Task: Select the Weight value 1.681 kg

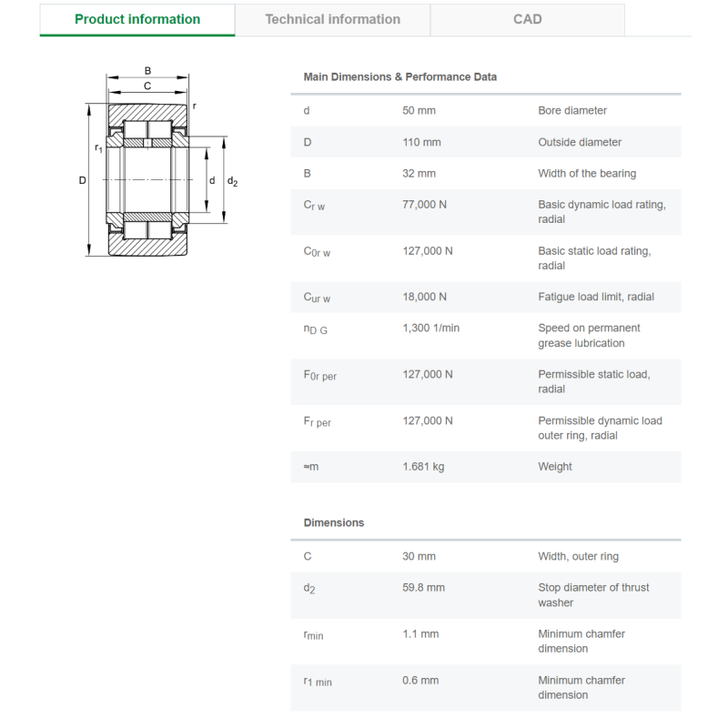Action: pos(423,467)
